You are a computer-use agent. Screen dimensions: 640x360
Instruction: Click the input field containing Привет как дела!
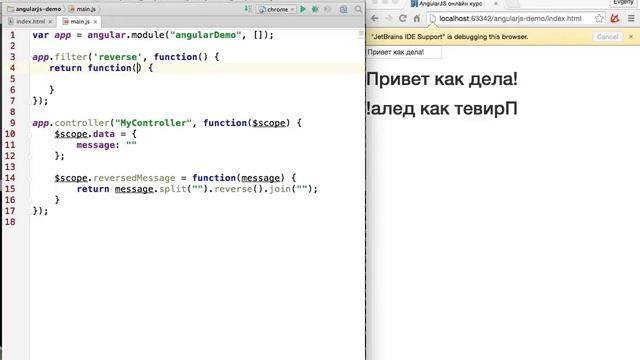click(404, 52)
